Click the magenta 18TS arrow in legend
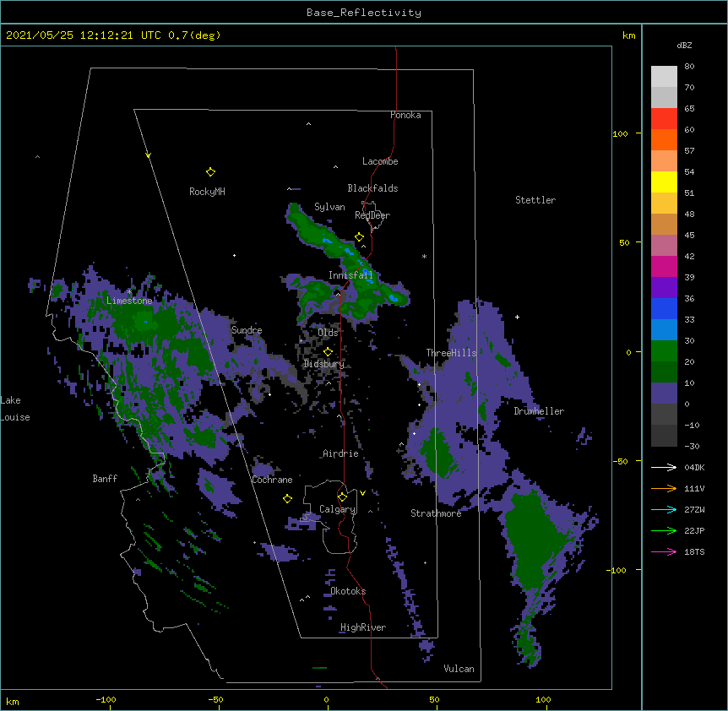Screen dimensions: 728x711 click(664, 551)
